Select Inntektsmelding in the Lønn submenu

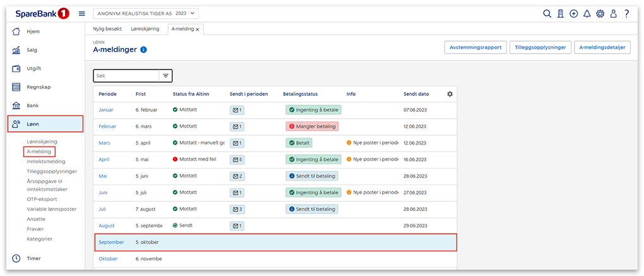47,161
